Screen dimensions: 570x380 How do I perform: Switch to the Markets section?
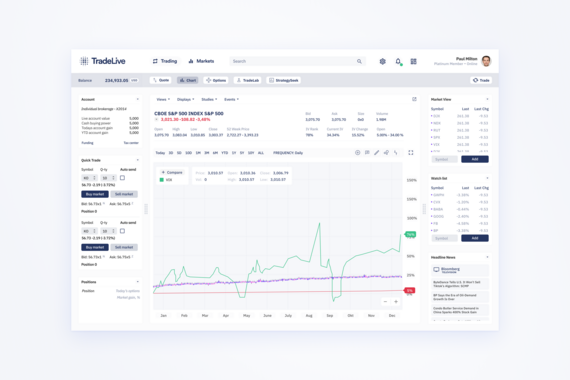[x=201, y=61]
